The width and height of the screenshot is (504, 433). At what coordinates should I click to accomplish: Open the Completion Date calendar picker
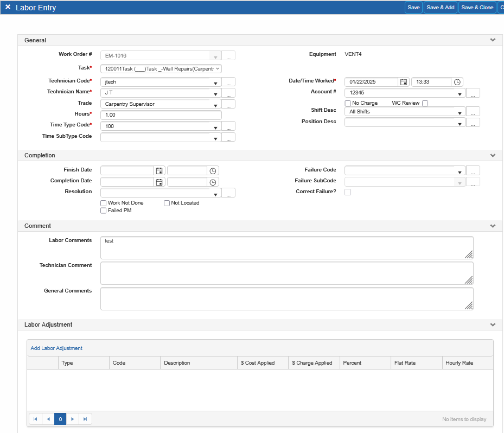[x=160, y=182]
